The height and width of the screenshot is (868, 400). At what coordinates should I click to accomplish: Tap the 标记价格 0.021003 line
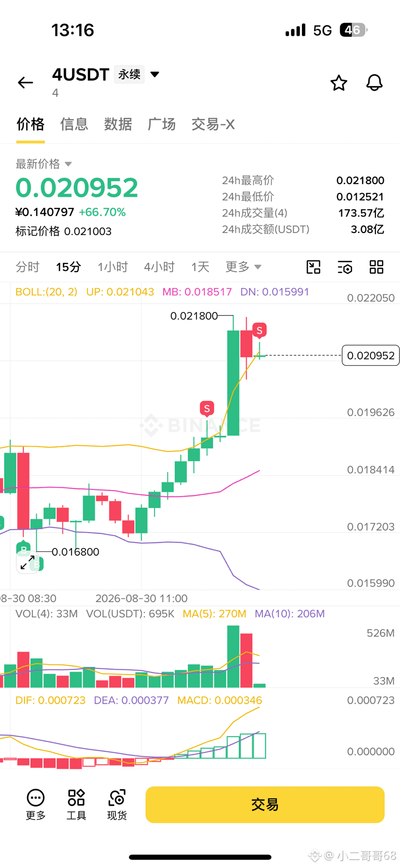[x=63, y=231]
